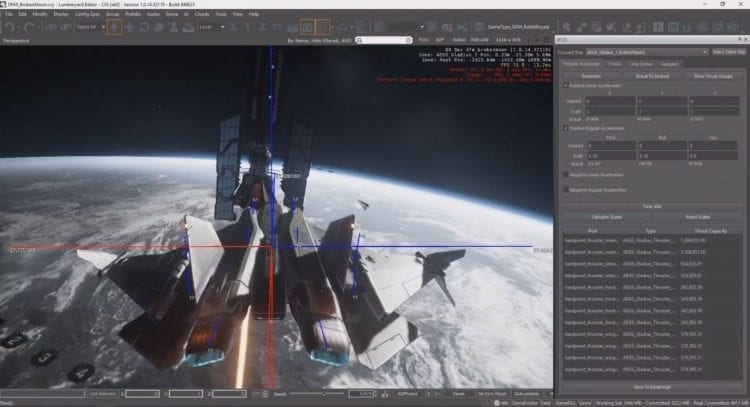Click the Undo arrow icon
The height and width of the screenshot is (407, 750).
click(x=9, y=27)
